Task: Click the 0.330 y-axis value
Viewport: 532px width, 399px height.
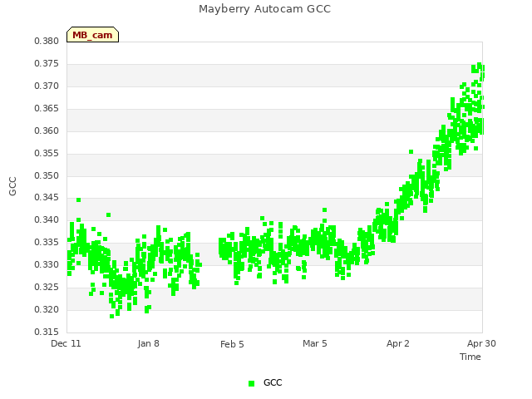Action: (x=47, y=264)
